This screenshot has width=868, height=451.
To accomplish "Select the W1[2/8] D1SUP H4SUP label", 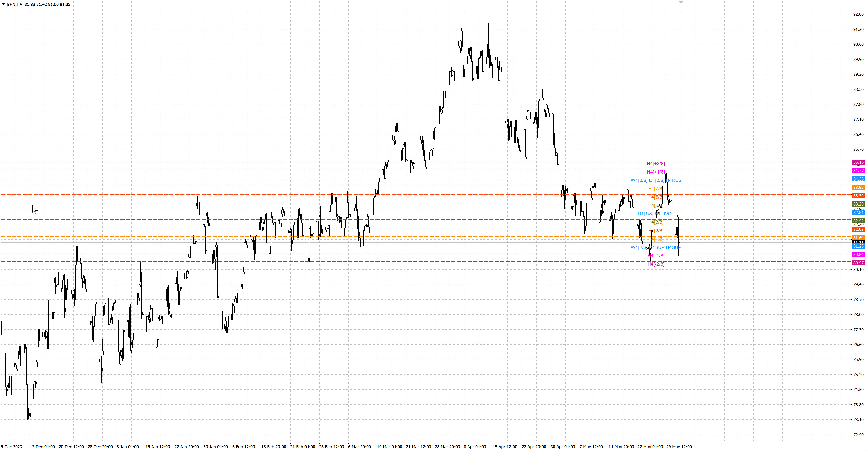I will pyautogui.click(x=656, y=247).
